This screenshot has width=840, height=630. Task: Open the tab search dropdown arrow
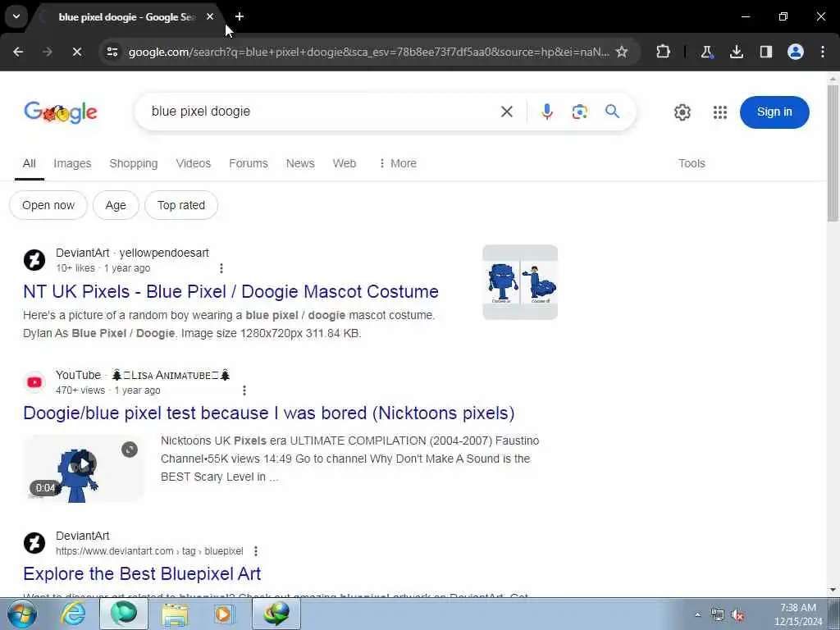pos(16,16)
